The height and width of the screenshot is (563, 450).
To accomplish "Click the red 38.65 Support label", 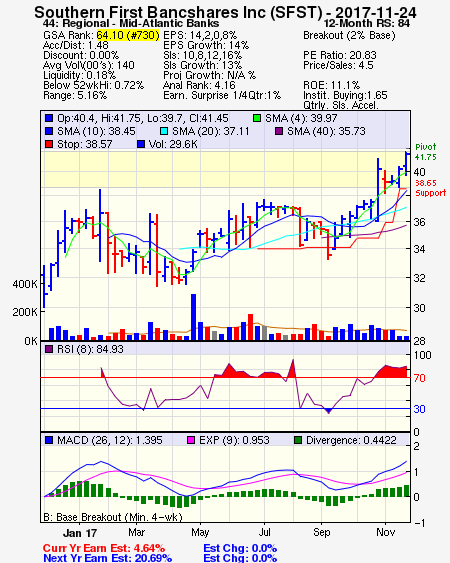I will pyautogui.click(x=430, y=188).
